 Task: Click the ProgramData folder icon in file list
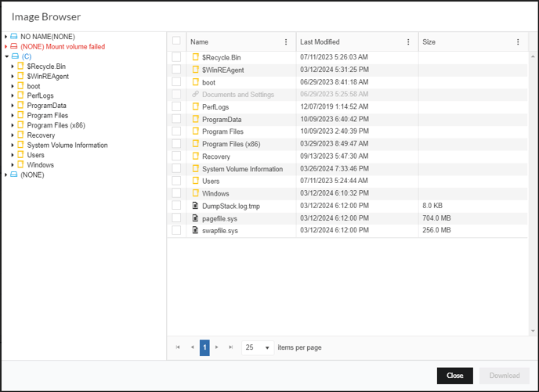(196, 119)
